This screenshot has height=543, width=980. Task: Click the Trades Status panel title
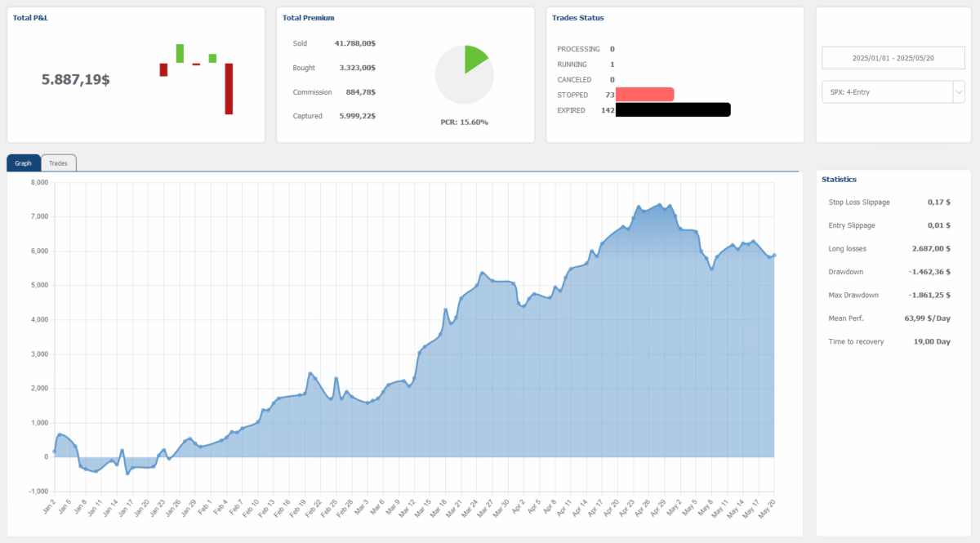point(580,17)
